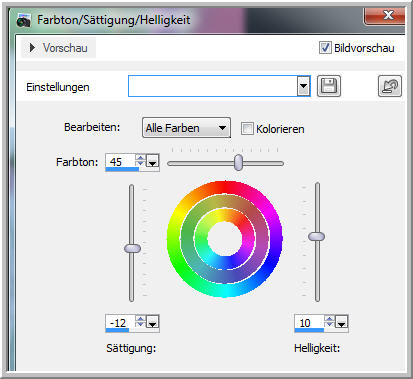Click the Sättigung vertical slider handle
Image resolution: width=413 pixels, height=379 pixels.
pos(132,248)
